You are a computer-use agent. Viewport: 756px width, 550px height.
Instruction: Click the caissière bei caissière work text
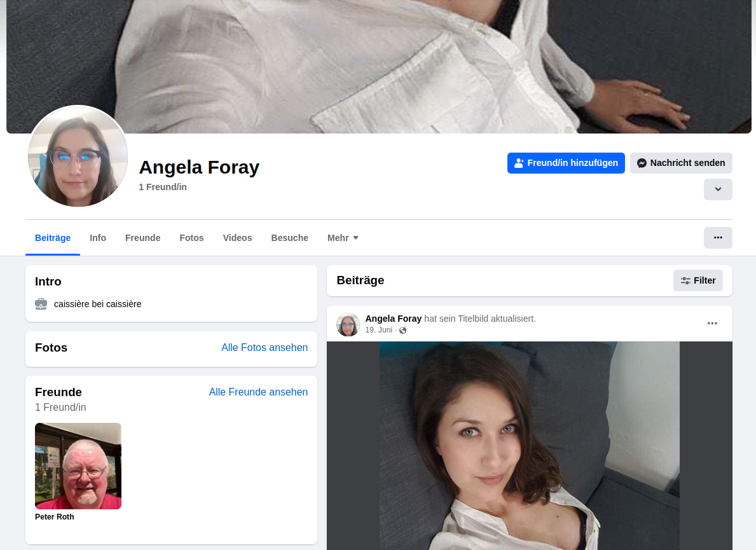click(97, 304)
